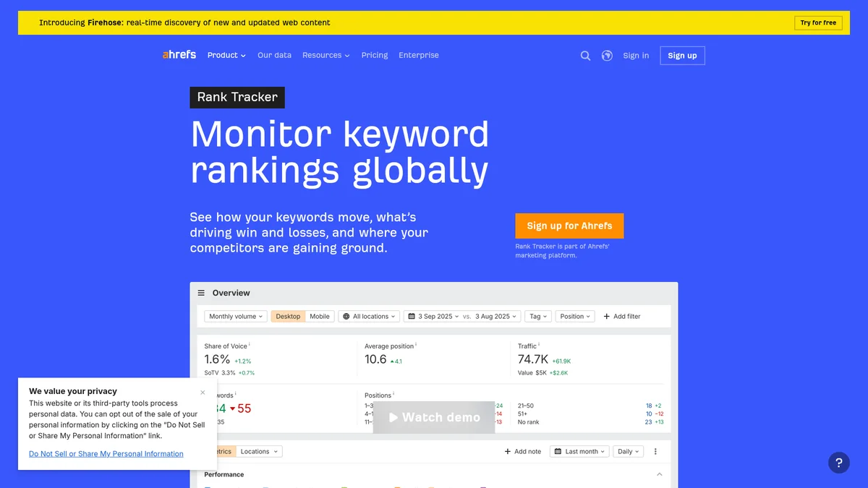Click the Performance section heading
Screen dimensions: 868x488
[x=224, y=474]
